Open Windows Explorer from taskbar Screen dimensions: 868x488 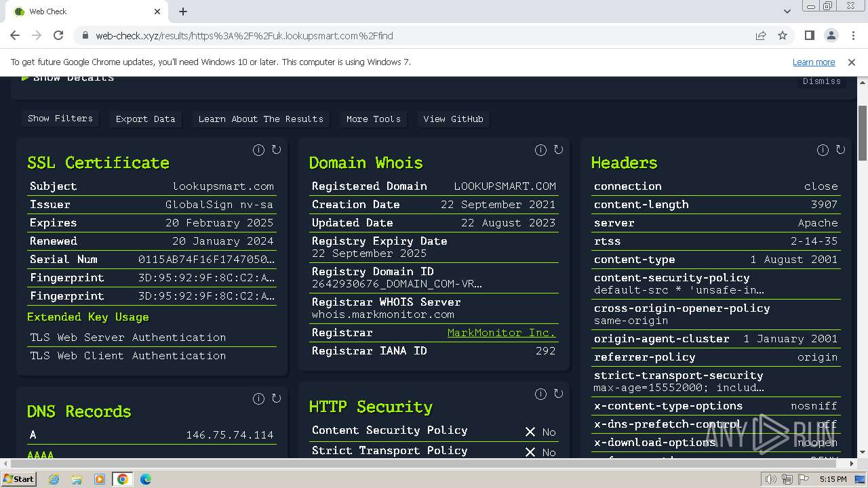tap(76, 479)
